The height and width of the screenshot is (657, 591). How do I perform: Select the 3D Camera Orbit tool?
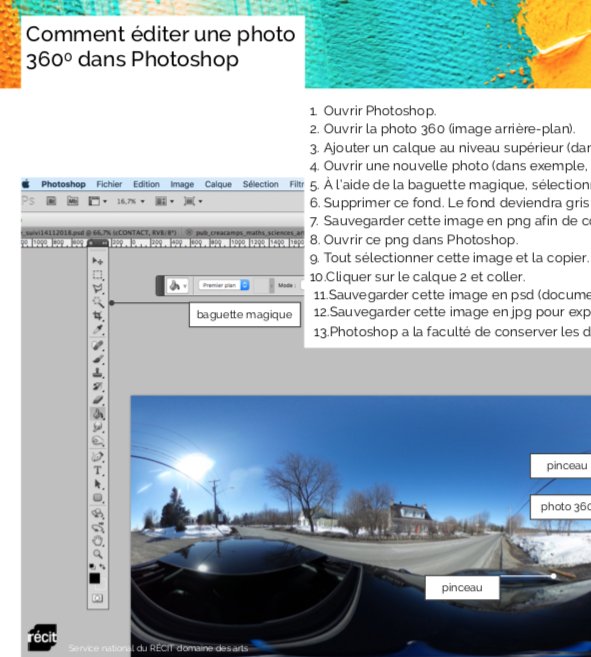98,527
